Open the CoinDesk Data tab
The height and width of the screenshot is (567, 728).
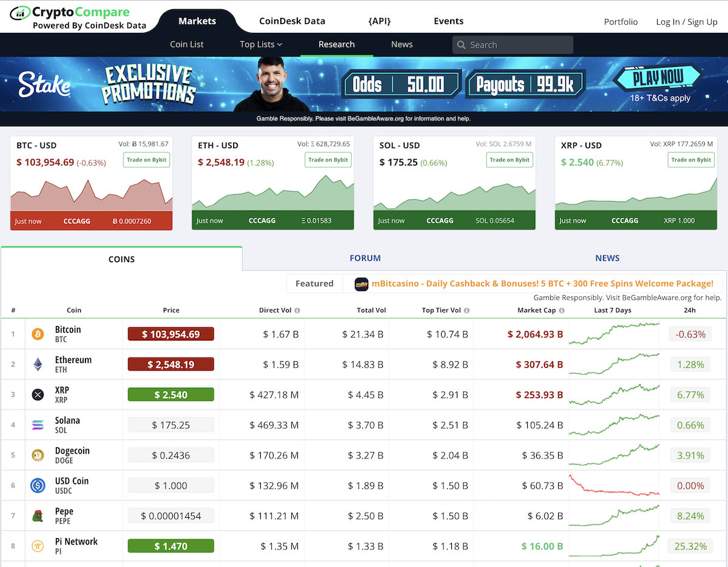(292, 21)
